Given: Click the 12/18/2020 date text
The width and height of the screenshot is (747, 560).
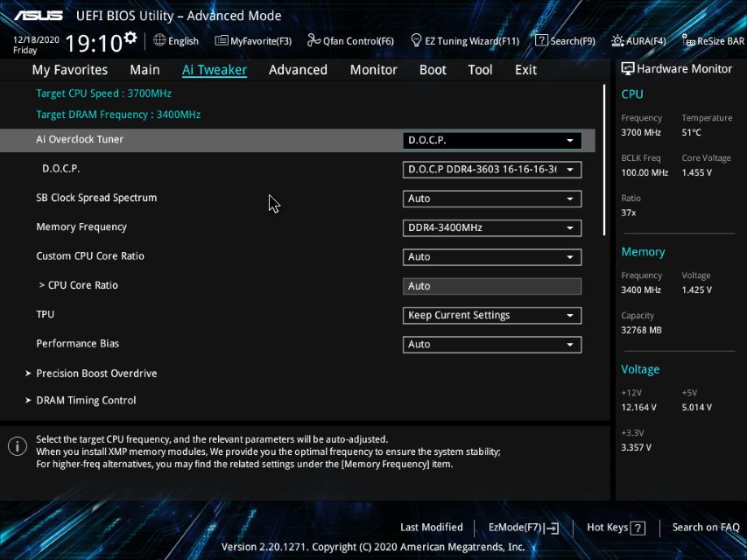Looking at the screenshot, I should click(36, 40).
